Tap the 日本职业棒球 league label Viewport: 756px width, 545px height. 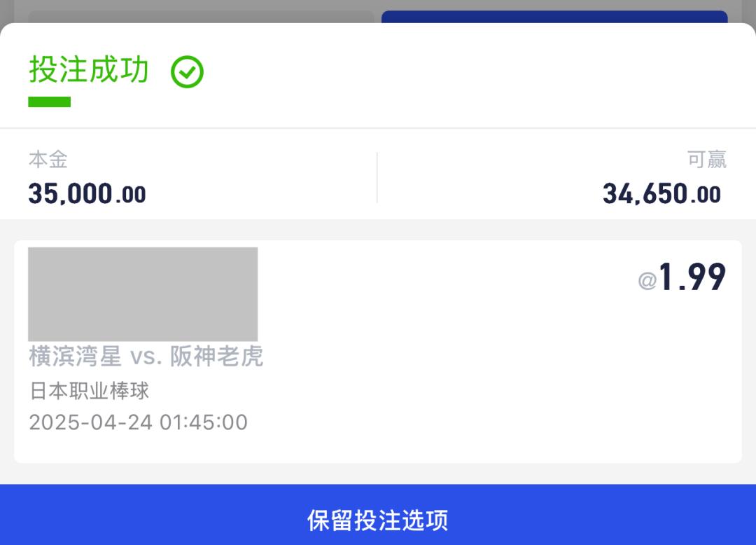pyautogui.click(x=89, y=391)
